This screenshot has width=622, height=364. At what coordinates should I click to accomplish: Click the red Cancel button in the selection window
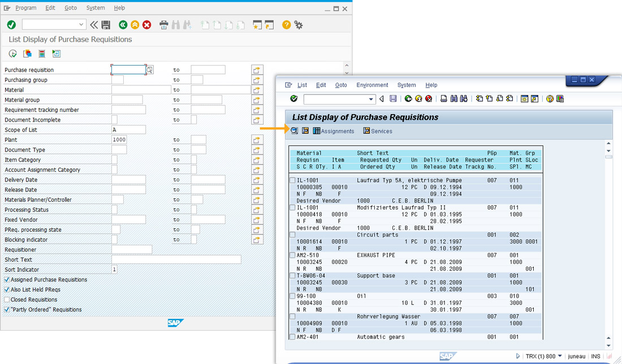click(x=147, y=25)
